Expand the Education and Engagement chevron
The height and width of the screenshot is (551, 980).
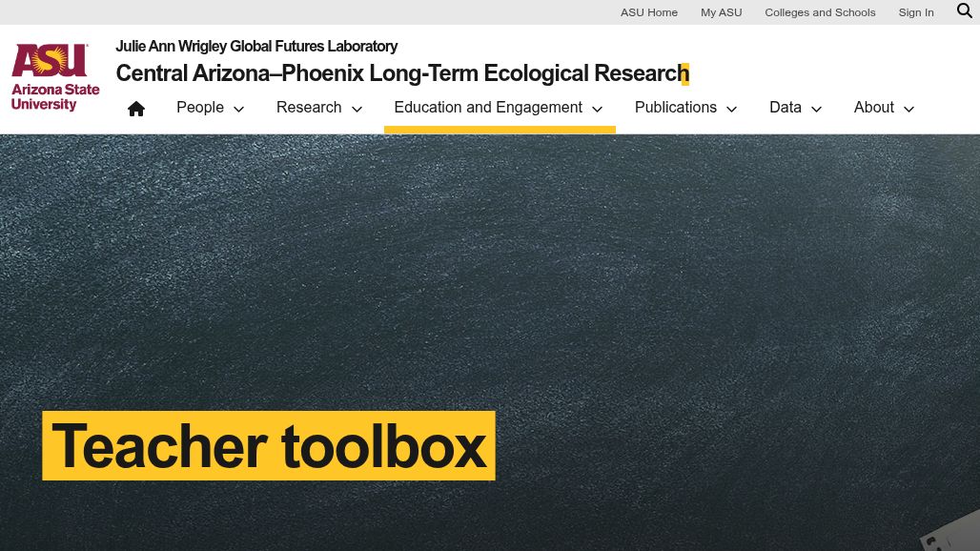point(597,110)
